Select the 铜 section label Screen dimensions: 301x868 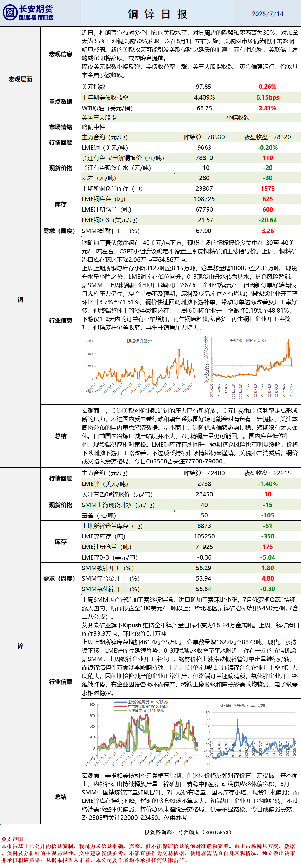[x=20, y=299]
